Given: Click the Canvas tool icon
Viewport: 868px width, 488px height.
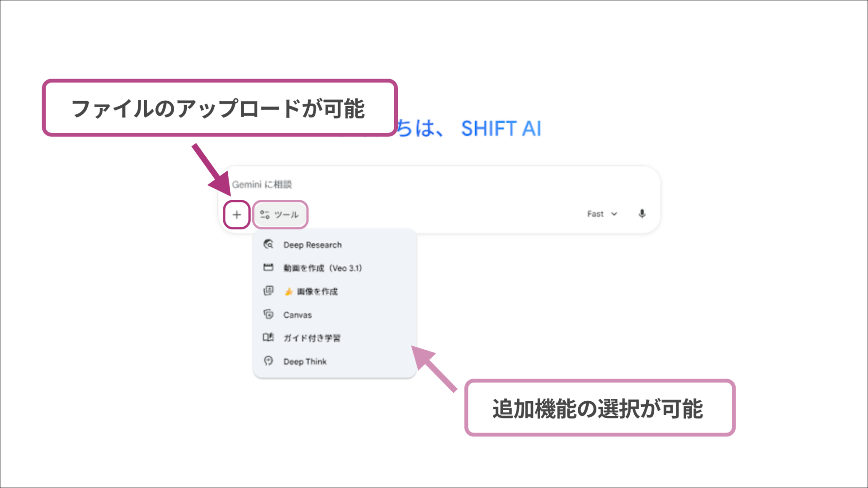Looking at the screenshot, I should [x=268, y=314].
